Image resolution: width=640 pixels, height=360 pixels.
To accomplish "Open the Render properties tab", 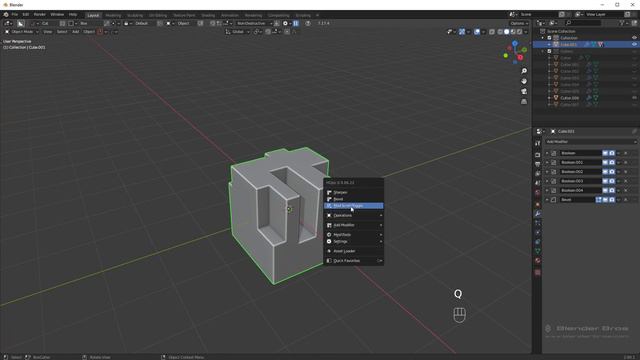I will (538, 155).
